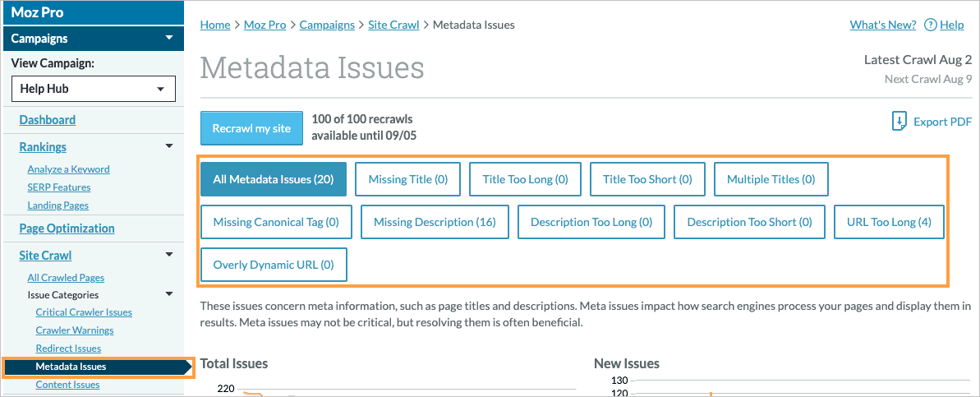
Task: Filter by URL Too Long (4)
Action: (889, 222)
